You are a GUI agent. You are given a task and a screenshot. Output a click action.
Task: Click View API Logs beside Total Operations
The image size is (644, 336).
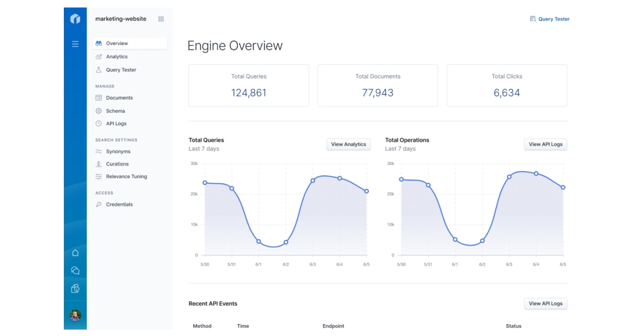tap(545, 144)
